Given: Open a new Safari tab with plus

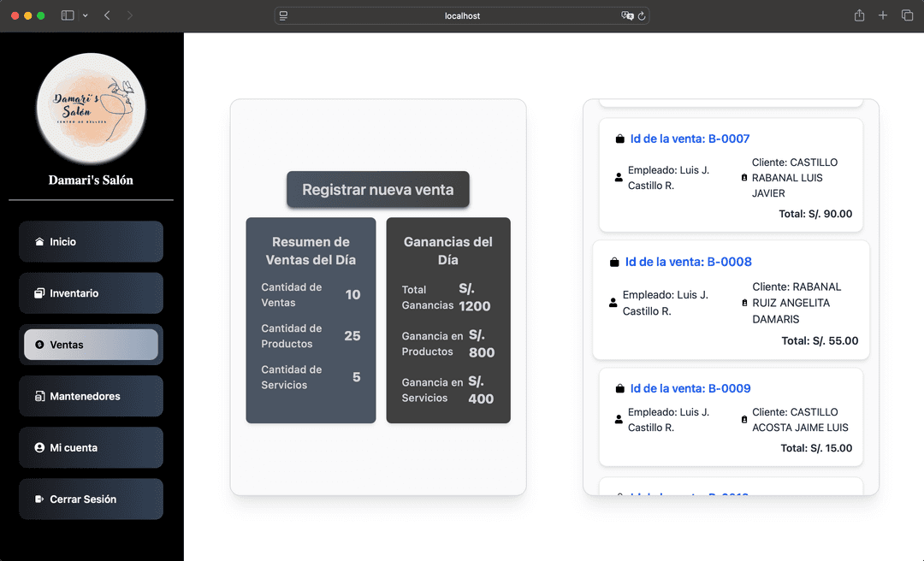Looking at the screenshot, I should [x=883, y=15].
